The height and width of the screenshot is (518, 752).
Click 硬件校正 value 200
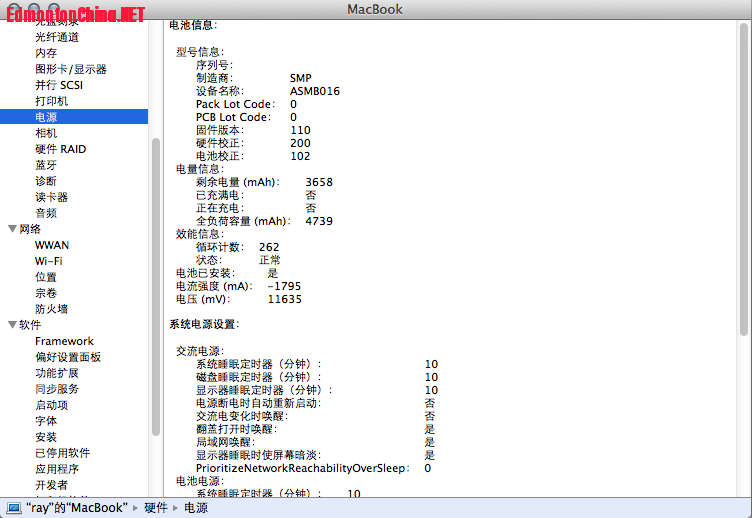300,143
